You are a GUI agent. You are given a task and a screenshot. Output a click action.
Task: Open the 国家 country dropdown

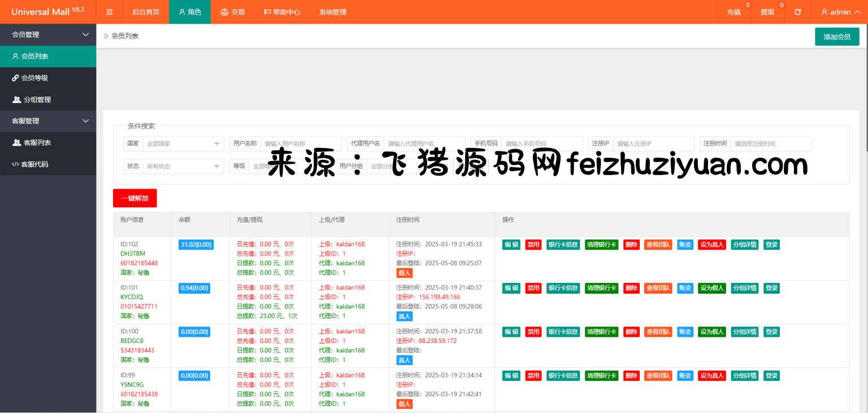pyautogui.click(x=183, y=144)
